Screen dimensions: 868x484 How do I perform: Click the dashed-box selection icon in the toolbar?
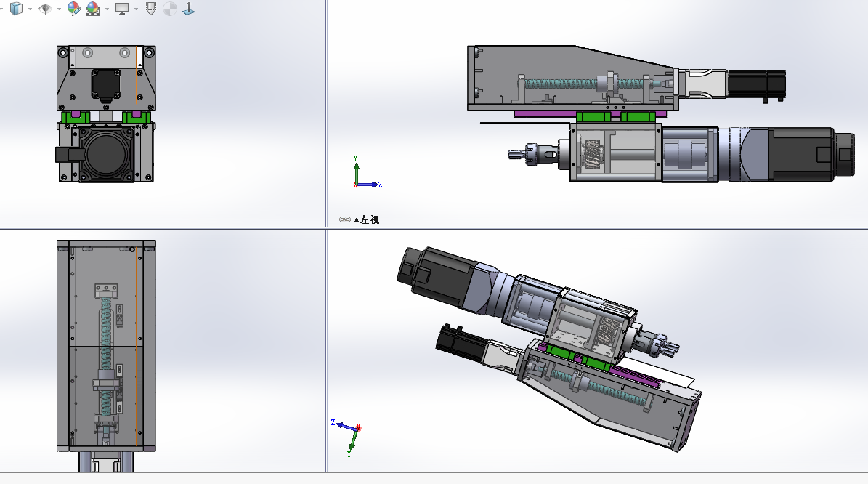point(150,8)
